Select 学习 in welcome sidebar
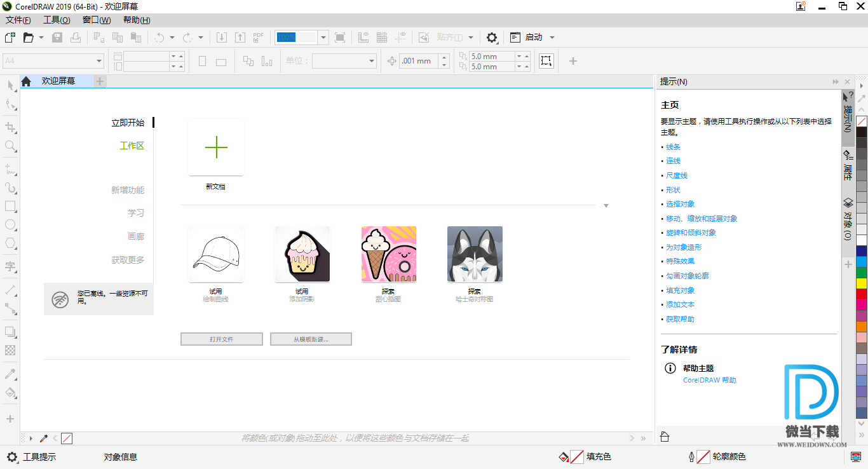 click(x=136, y=213)
